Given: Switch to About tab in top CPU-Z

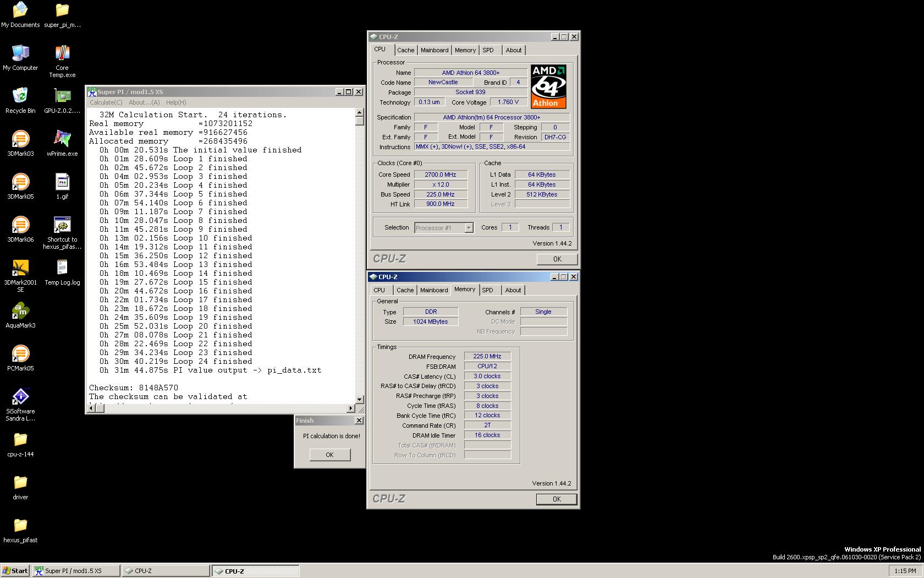Looking at the screenshot, I should (514, 50).
